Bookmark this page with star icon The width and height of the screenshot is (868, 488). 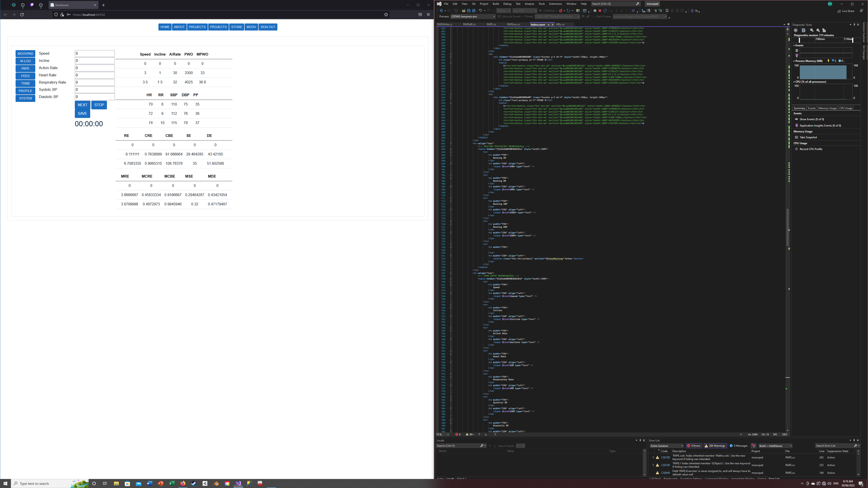coord(386,14)
